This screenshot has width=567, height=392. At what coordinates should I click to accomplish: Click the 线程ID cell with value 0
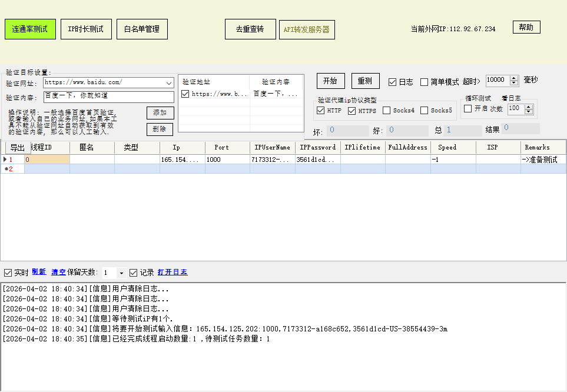click(47, 160)
